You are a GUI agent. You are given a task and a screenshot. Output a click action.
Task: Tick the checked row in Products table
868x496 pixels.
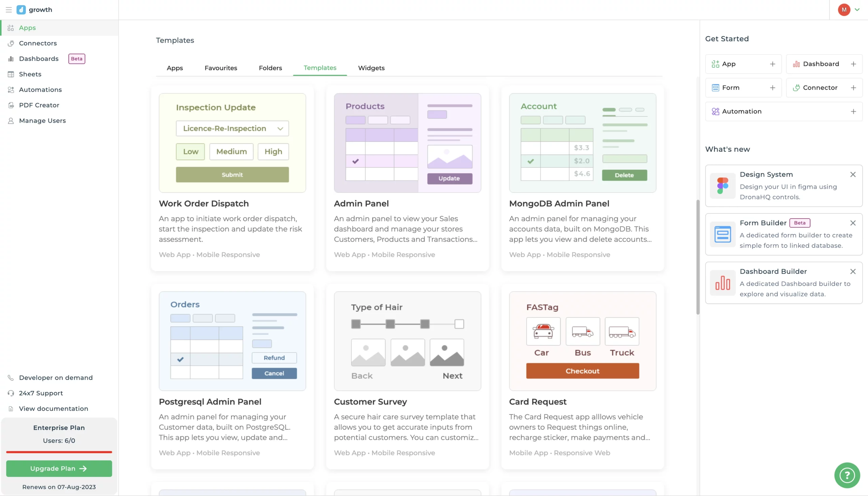point(355,161)
